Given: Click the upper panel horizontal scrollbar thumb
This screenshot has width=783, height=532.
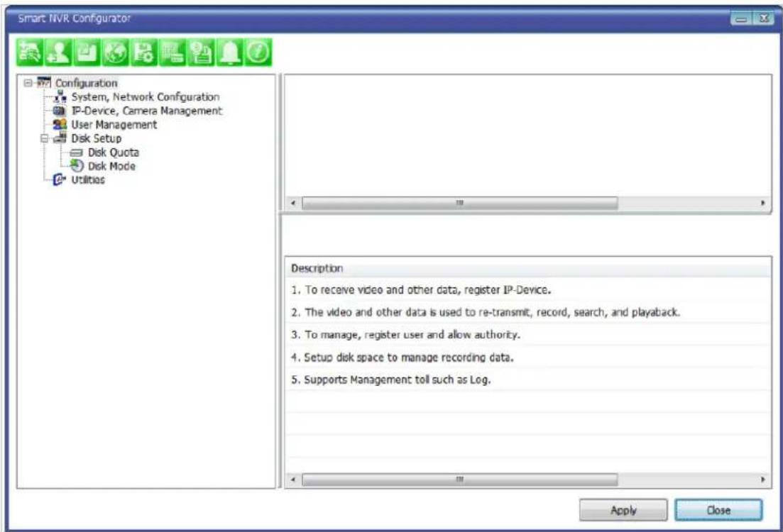Looking at the screenshot, I should (460, 203).
